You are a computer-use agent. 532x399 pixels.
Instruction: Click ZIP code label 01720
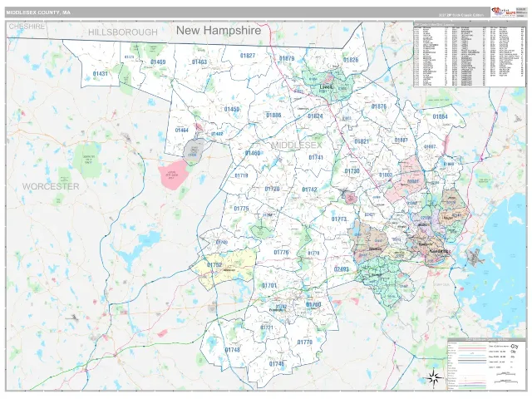(x=272, y=189)
